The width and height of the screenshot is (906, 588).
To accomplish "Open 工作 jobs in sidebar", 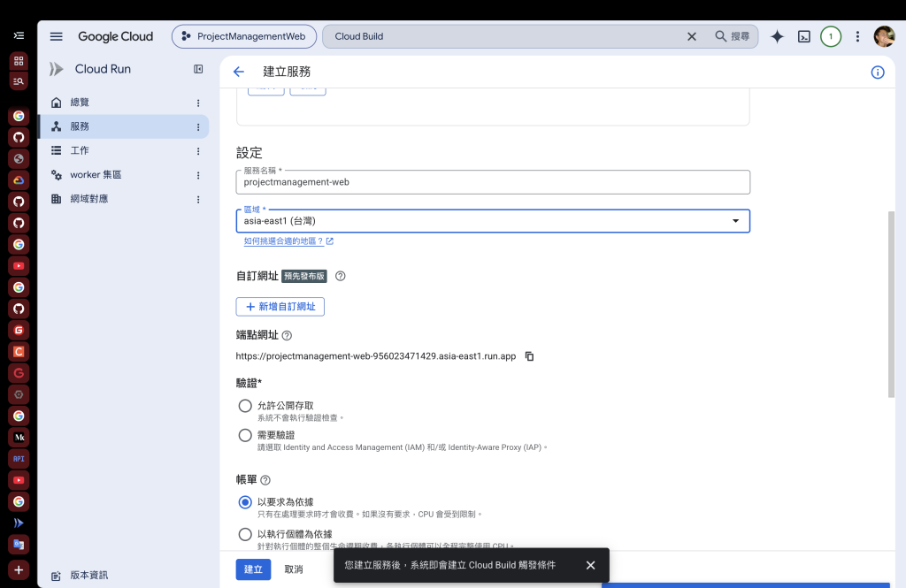I will (x=80, y=150).
